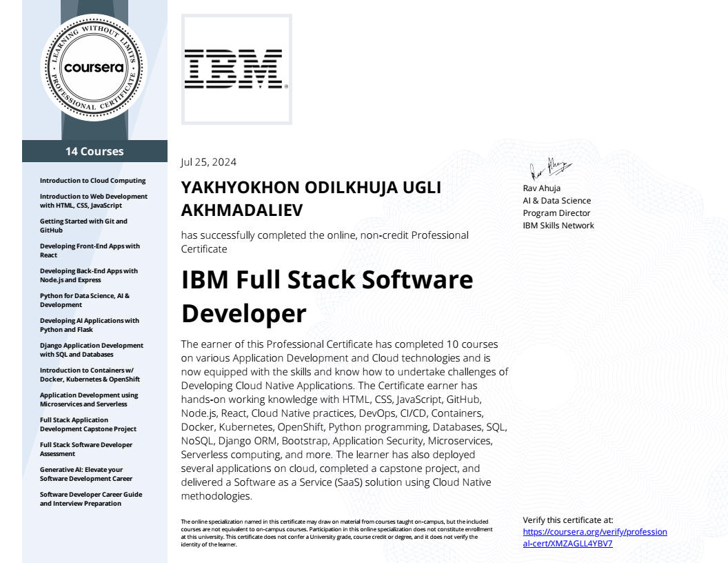The height and width of the screenshot is (563, 728).
Task: Select Introduction to Cloud Computing course
Action: [x=92, y=180]
